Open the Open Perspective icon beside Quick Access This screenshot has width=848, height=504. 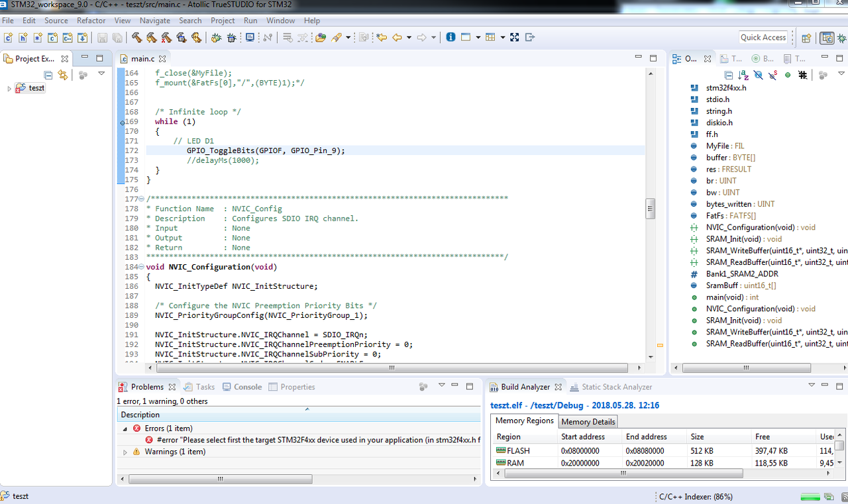coord(806,38)
